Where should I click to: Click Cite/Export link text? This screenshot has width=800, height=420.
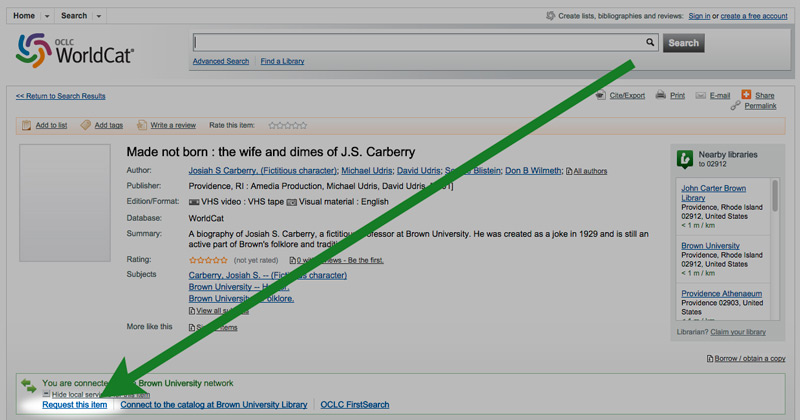click(627, 95)
